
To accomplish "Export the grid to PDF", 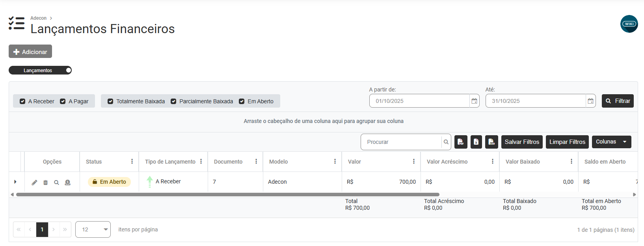I will 461,142.
